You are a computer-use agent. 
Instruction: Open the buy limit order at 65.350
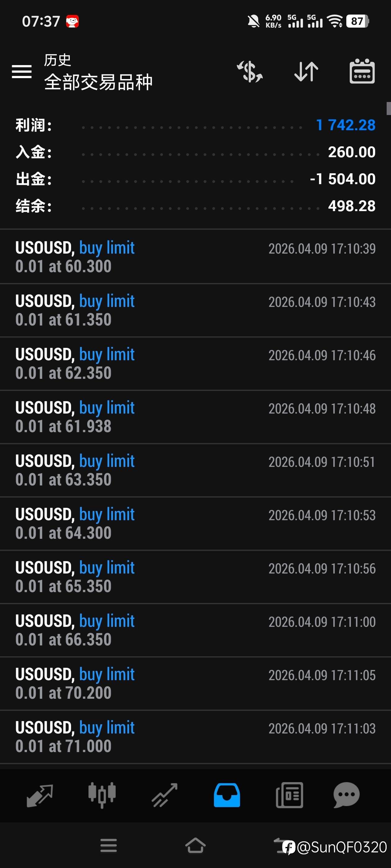[x=195, y=577]
